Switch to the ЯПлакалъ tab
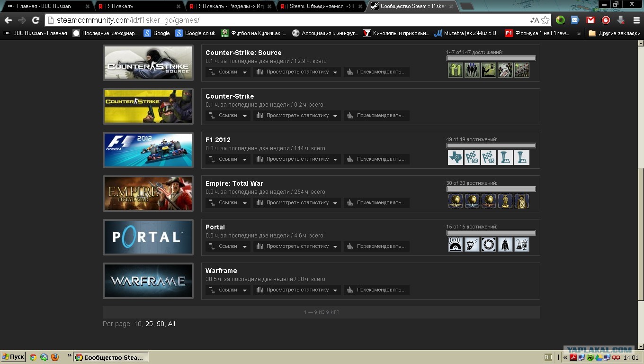The height and width of the screenshot is (364, 644). coord(139,7)
